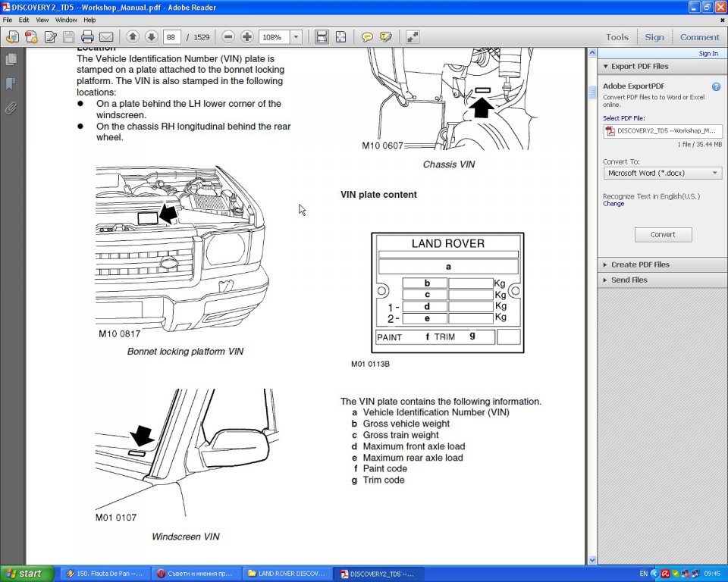Zoom out using the minus button
Screen dimensions: 728x582
[228, 37]
